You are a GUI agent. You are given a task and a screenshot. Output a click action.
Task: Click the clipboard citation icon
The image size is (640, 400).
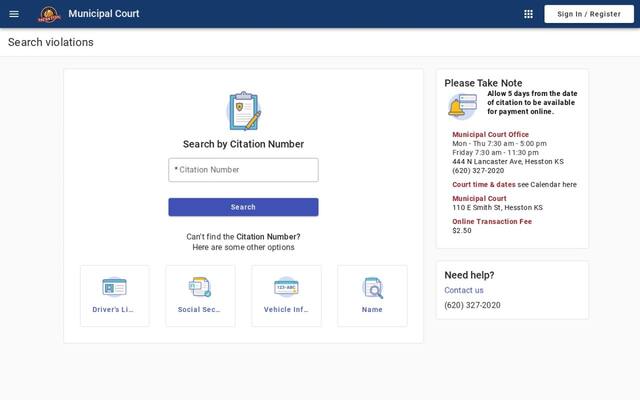pyautogui.click(x=244, y=111)
